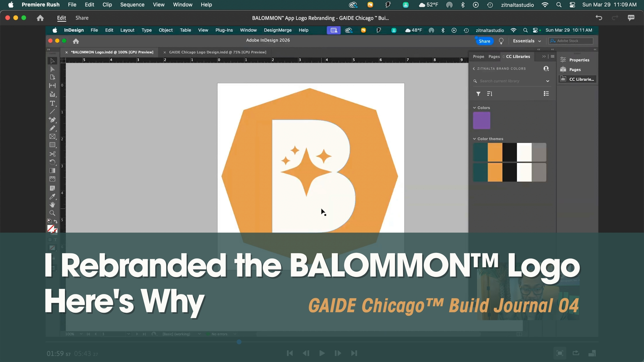Select the Gradient Feather tool
Image resolution: width=644 pixels, height=362 pixels.
click(x=52, y=179)
